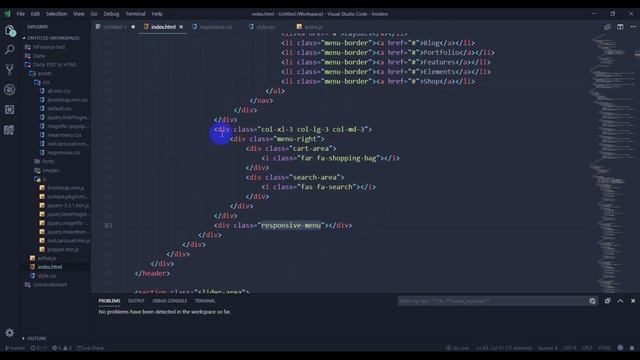Image resolution: width=640 pixels, height=360 pixels.
Task: Click the Go Live status bar button
Action: point(458,348)
